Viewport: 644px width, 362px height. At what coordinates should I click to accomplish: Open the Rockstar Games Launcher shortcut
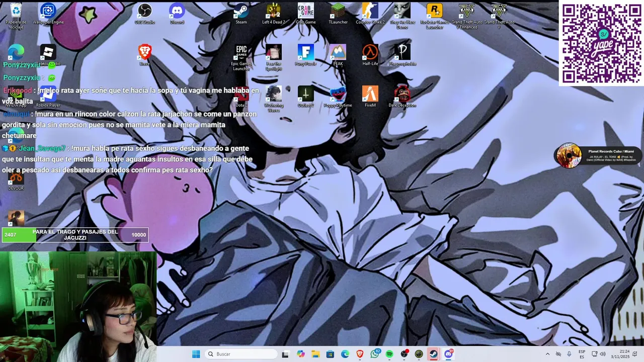(x=435, y=16)
